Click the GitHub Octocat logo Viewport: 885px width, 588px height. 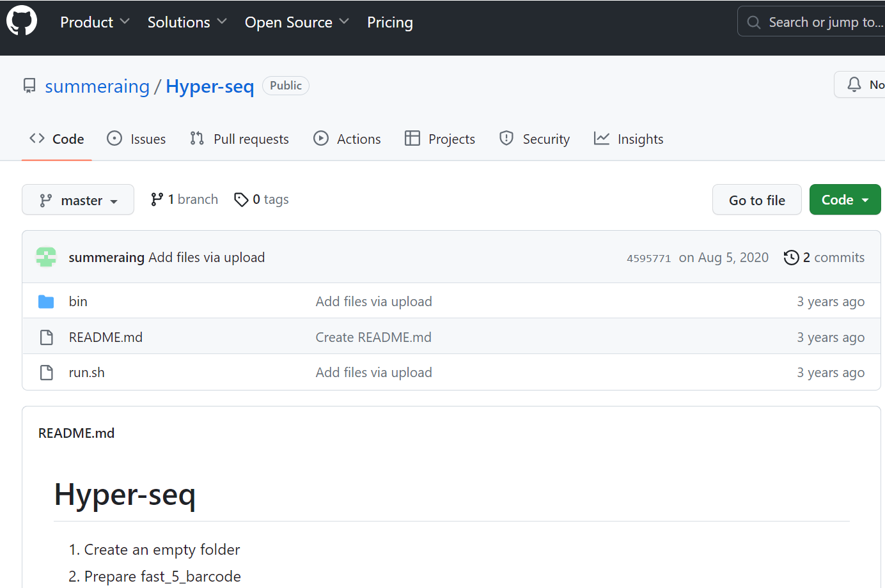(22, 21)
